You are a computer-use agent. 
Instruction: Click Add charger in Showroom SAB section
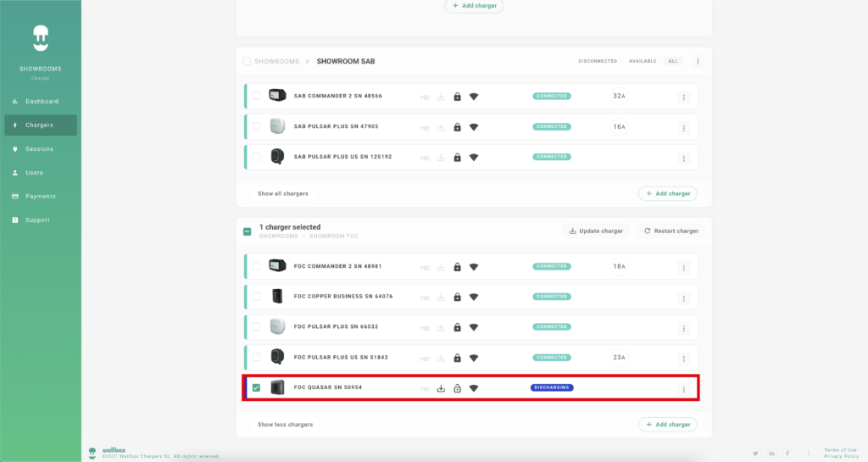[668, 193]
